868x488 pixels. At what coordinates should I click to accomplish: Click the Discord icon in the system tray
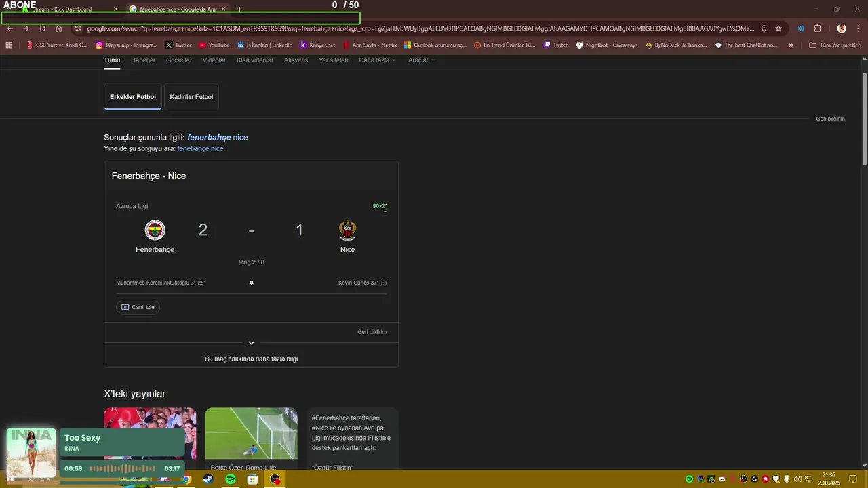(x=722, y=479)
